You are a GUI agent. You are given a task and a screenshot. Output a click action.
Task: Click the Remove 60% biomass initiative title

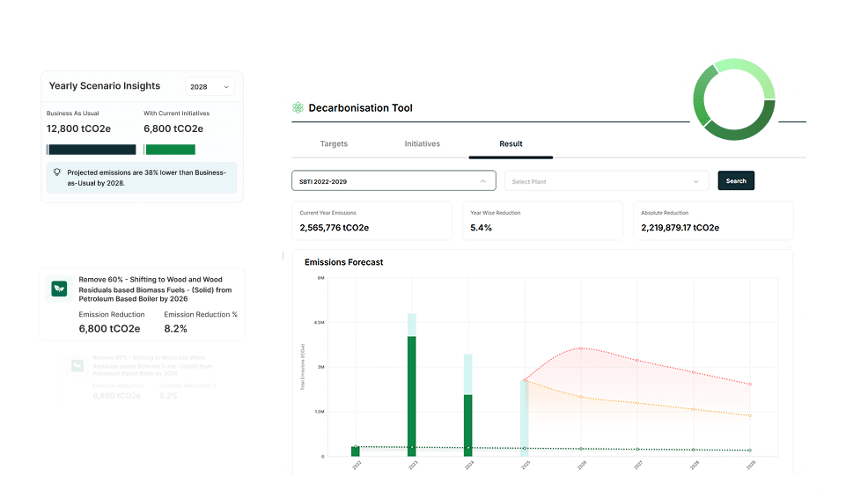point(155,289)
